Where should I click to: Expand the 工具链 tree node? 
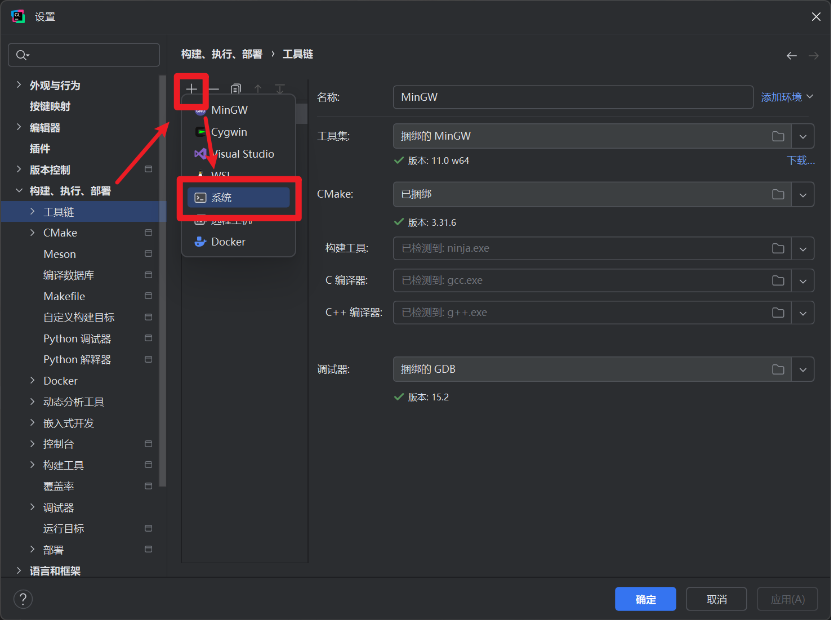coord(33,212)
